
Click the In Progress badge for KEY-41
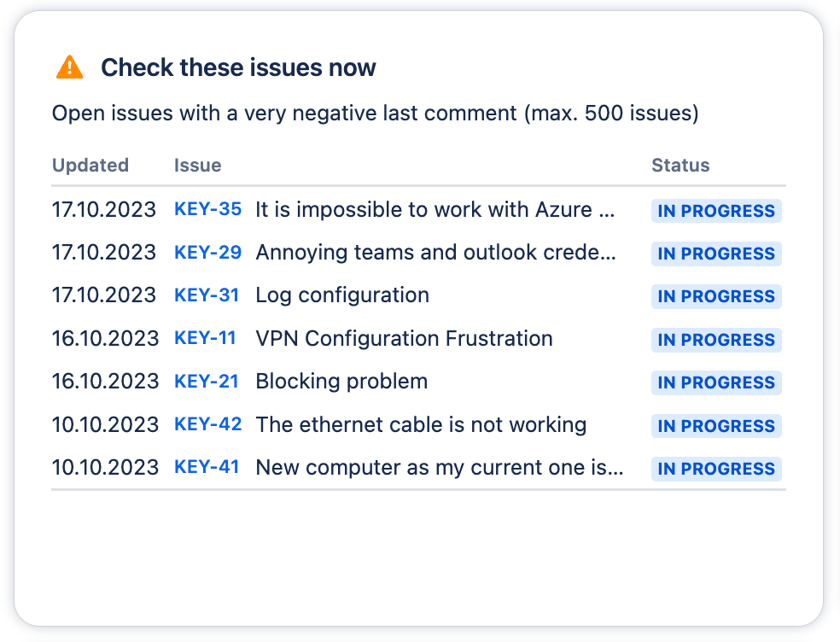pos(716,469)
